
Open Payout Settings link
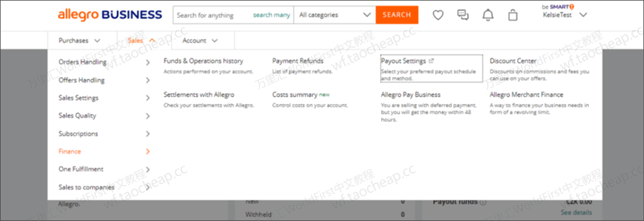(x=403, y=61)
